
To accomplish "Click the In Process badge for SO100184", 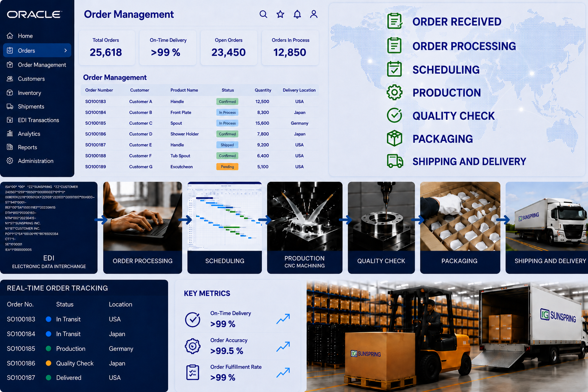I will 227,112.
